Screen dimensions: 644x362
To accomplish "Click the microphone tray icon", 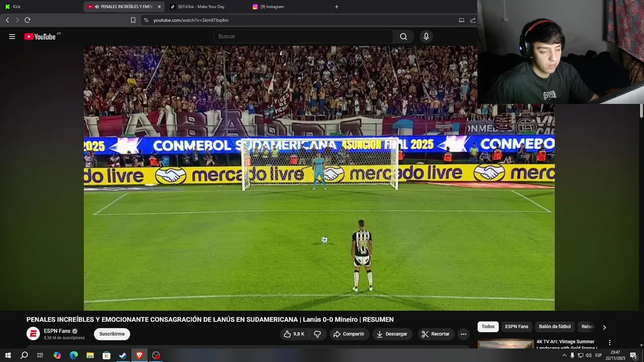I will coord(572,355).
